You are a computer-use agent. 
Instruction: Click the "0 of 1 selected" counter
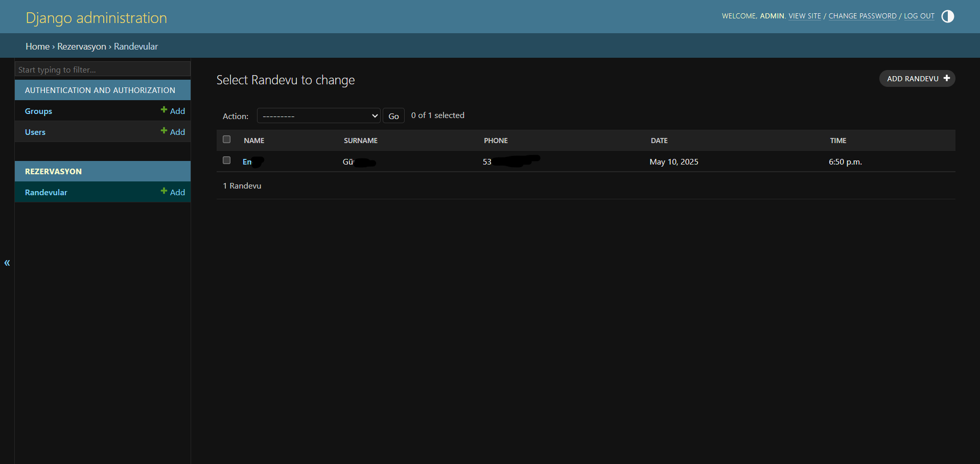[438, 115]
